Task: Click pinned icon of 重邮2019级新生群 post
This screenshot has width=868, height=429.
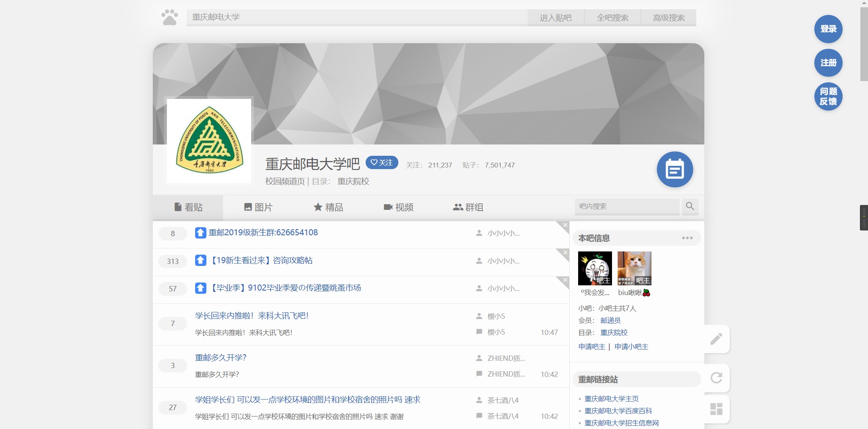Action: (x=201, y=233)
